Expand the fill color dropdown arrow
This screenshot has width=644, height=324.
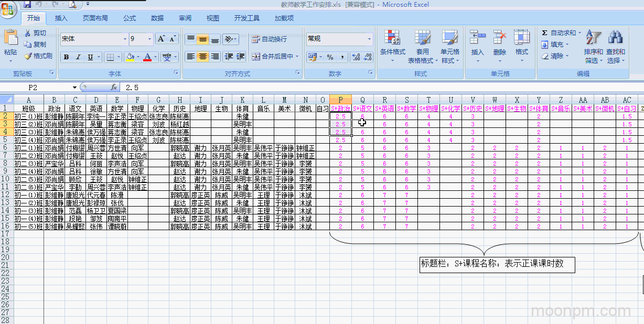(137, 57)
